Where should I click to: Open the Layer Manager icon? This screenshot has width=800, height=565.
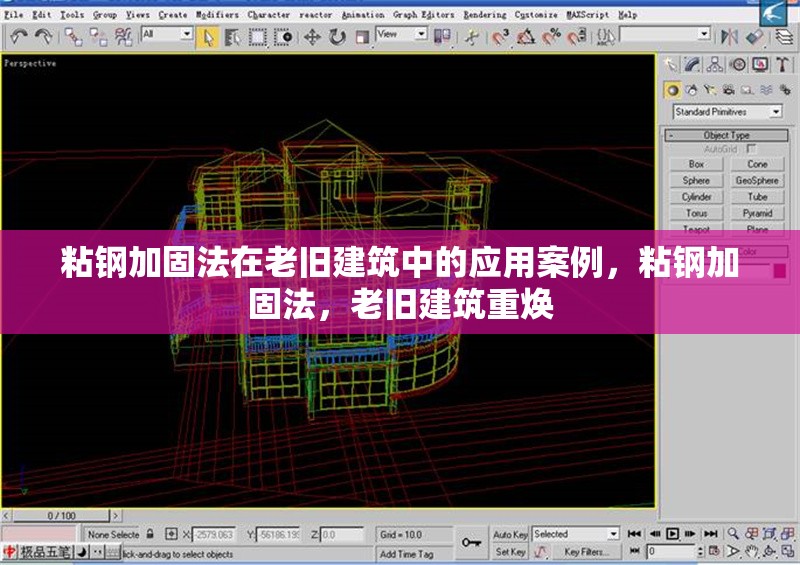pos(785,37)
